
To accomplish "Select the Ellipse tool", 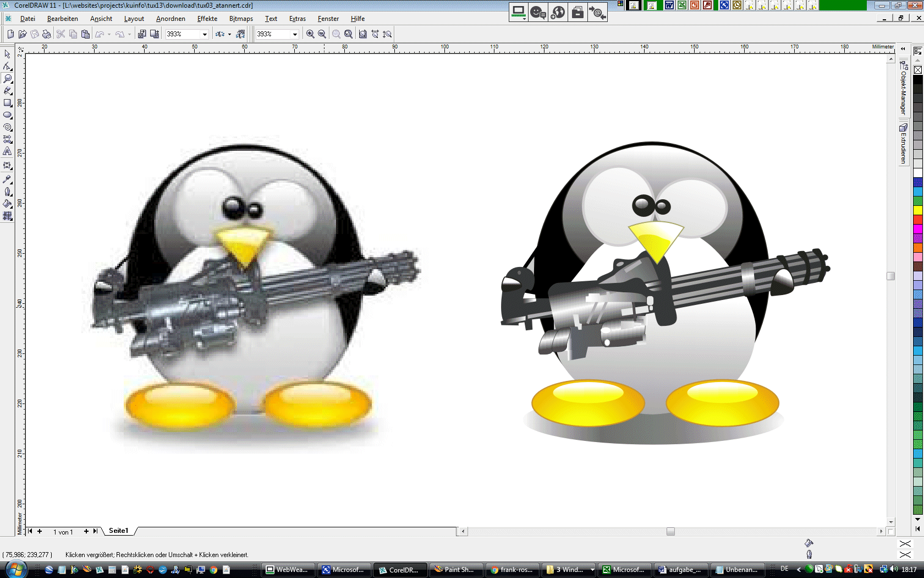I will 7,114.
